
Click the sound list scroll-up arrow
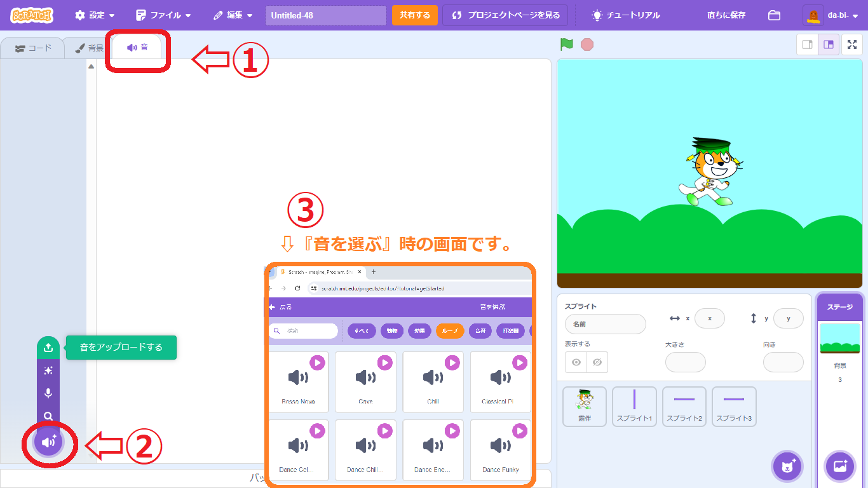[91, 66]
